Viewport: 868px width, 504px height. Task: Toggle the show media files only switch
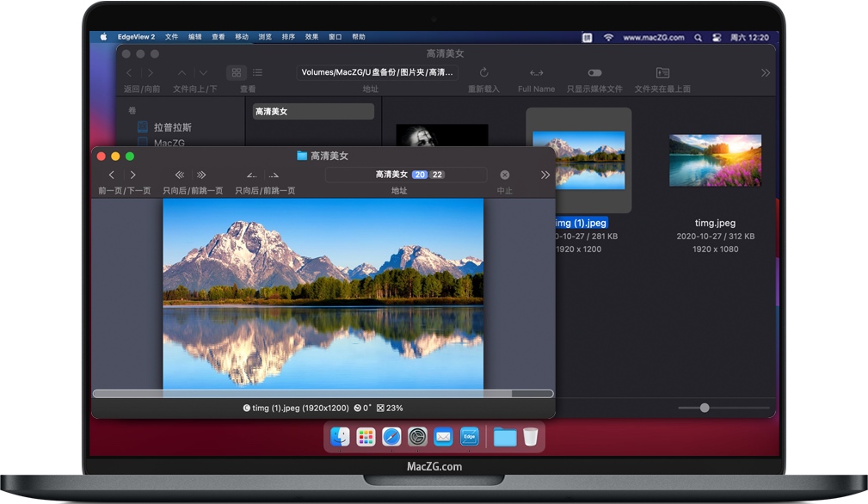pos(594,73)
